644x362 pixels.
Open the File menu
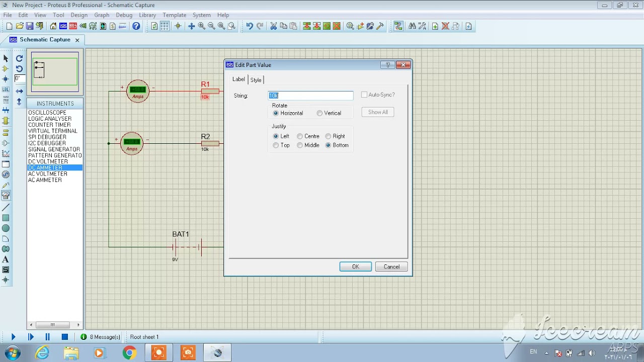(x=8, y=15)
